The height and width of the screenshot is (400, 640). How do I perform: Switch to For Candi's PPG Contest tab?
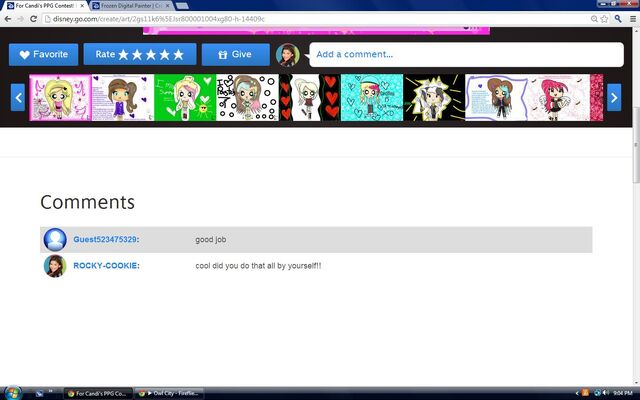[x=44, y=6]
